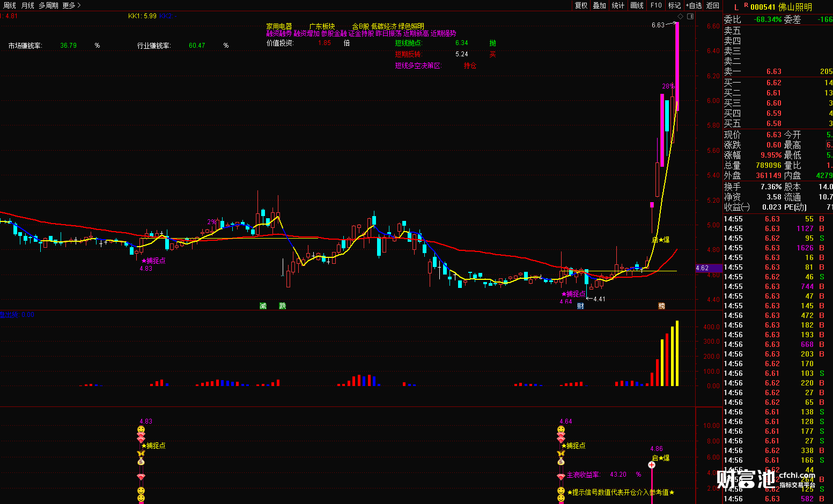Click the money bag icon under right 捕捉点
The image size is (833, 504).
tap(561, 462)
